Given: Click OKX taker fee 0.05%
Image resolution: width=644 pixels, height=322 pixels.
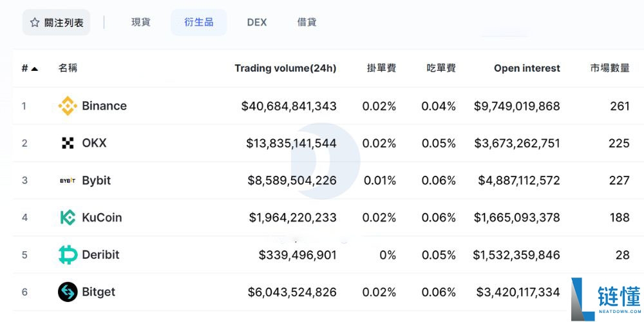Looking at the screenshot, I should click(x=439, y=143).
